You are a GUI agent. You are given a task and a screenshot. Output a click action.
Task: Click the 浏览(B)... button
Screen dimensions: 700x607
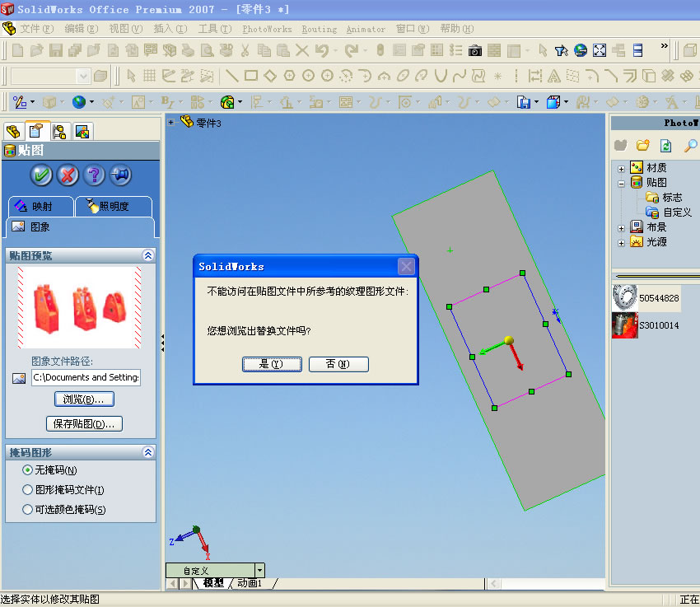point(84,399)
